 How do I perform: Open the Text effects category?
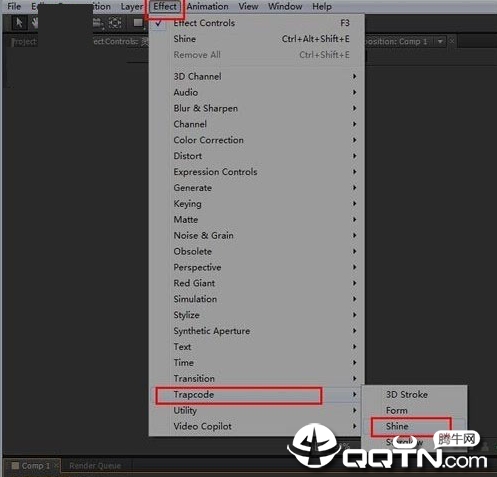coord(257,347)
